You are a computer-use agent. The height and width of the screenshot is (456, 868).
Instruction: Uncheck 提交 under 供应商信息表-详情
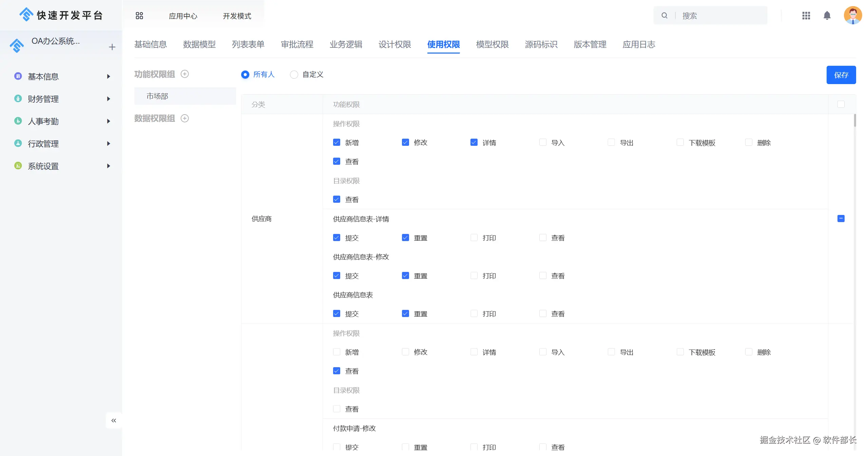(336, 238)
